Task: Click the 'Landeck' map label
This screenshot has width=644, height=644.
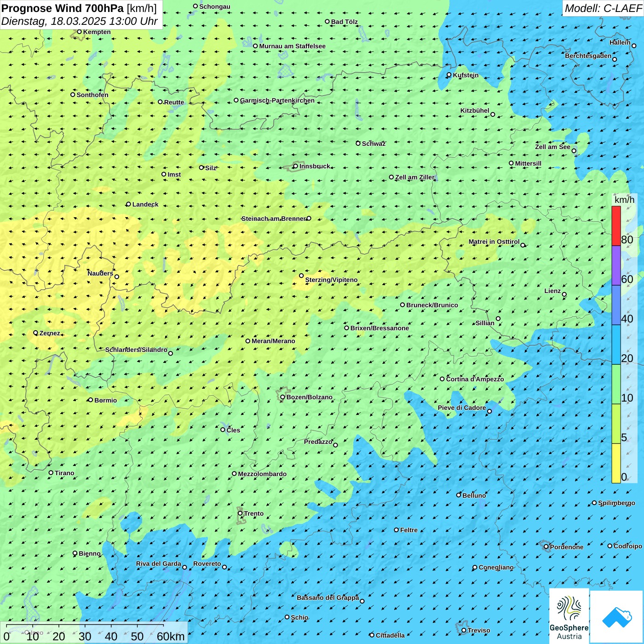Action: (145, 204)
